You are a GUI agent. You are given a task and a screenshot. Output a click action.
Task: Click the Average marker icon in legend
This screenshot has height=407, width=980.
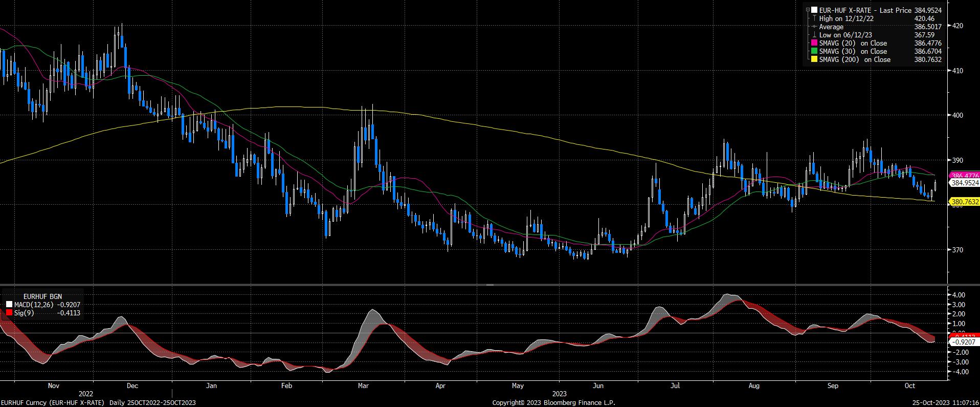[814, 27]
